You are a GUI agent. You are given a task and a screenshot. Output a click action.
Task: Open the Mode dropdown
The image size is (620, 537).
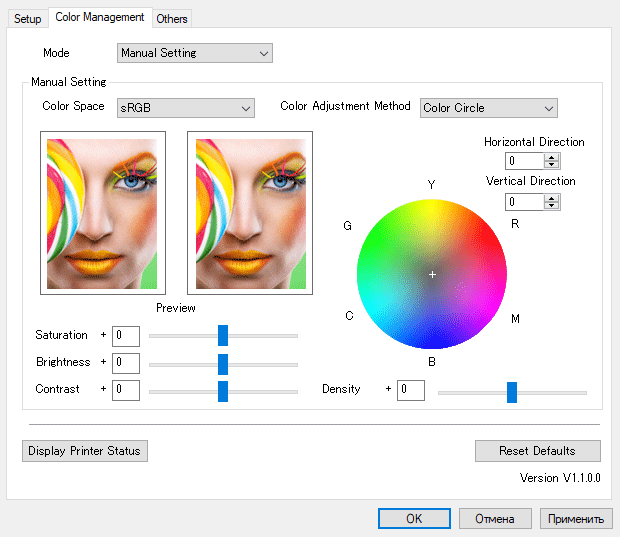coord(195,53)
